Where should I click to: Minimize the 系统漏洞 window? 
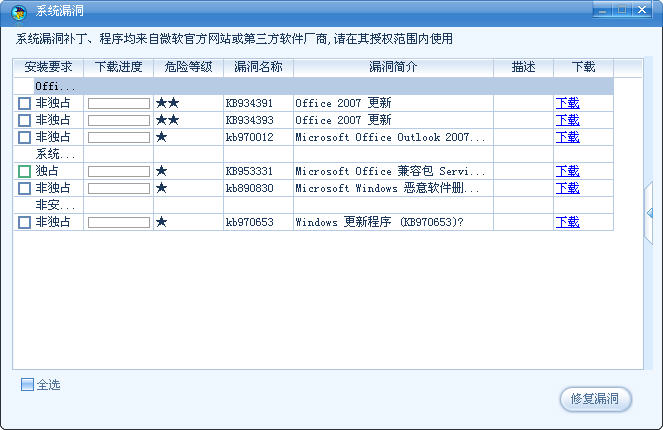tap(603, 10)
